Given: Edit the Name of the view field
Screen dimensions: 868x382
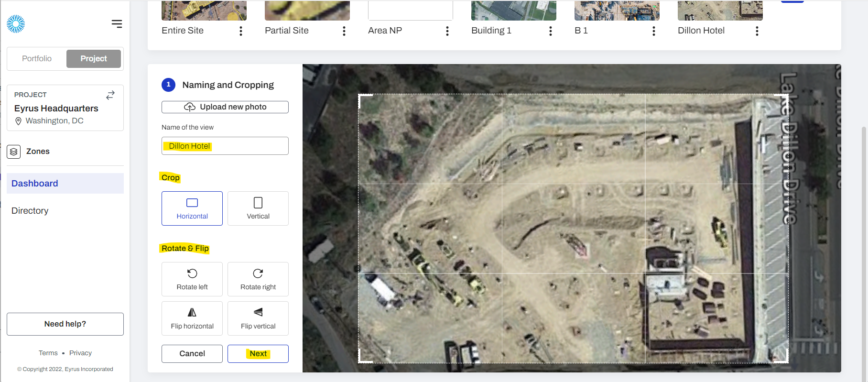Looking at the screenshot, I should click(225, 146).
